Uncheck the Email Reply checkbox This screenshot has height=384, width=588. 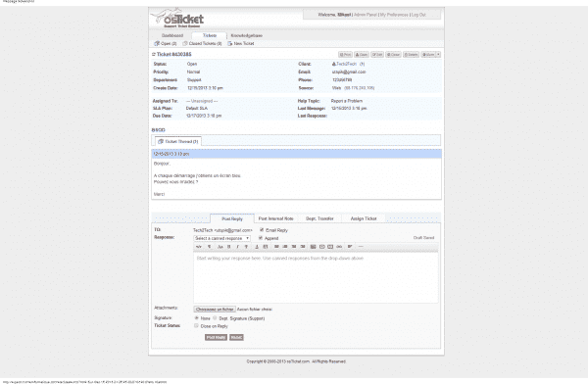(262, 230)
